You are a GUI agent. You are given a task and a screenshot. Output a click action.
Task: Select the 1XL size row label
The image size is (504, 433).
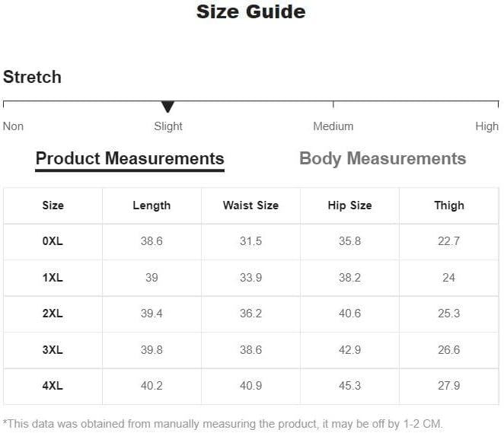(x=53, y=278)
